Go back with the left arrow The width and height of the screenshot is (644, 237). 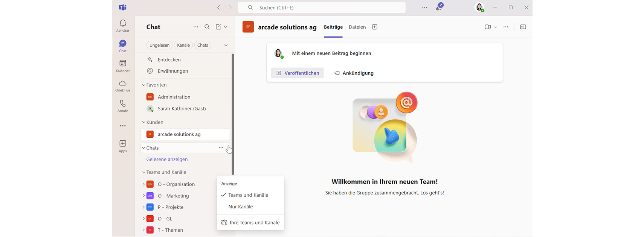point(218,8)
